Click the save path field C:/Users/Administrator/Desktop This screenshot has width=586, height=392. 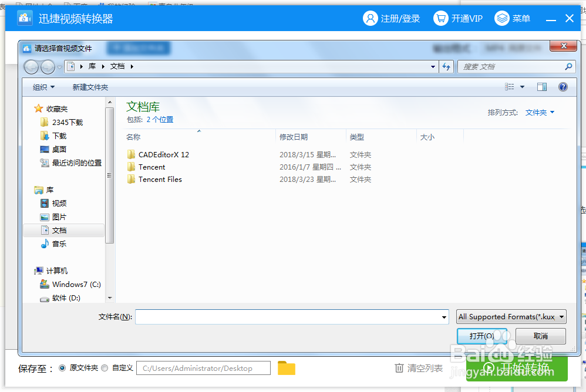203,368
